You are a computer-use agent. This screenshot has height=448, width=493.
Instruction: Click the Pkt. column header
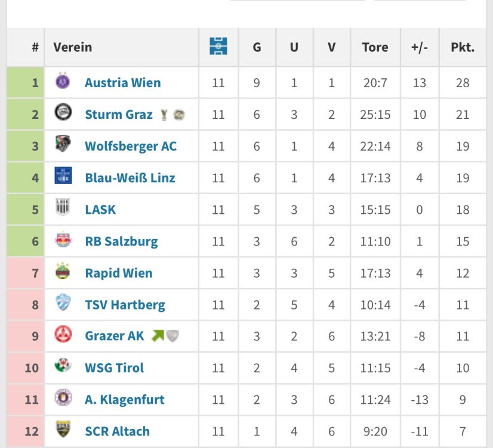(463, 47)
